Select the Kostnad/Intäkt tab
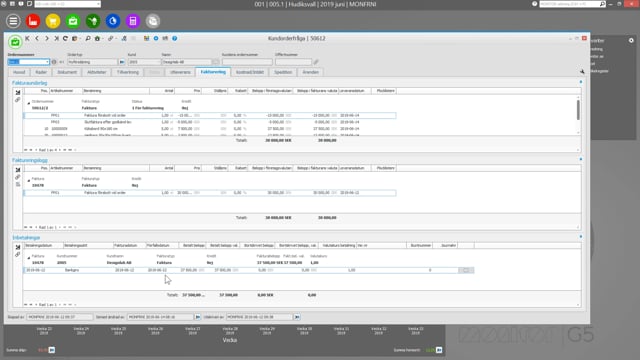 (249, 72)
